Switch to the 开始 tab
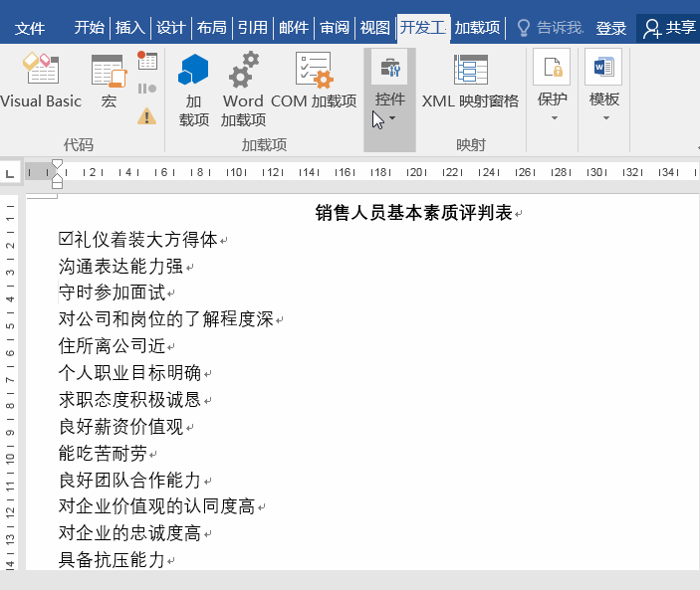 pyautogui.click(x=90, y=28)
